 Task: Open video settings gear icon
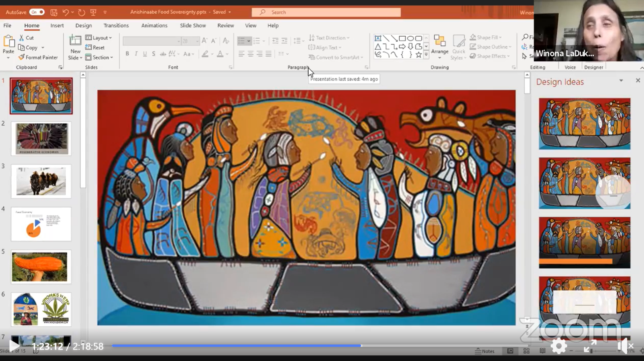pyautogui.click(x=559, y=346)
